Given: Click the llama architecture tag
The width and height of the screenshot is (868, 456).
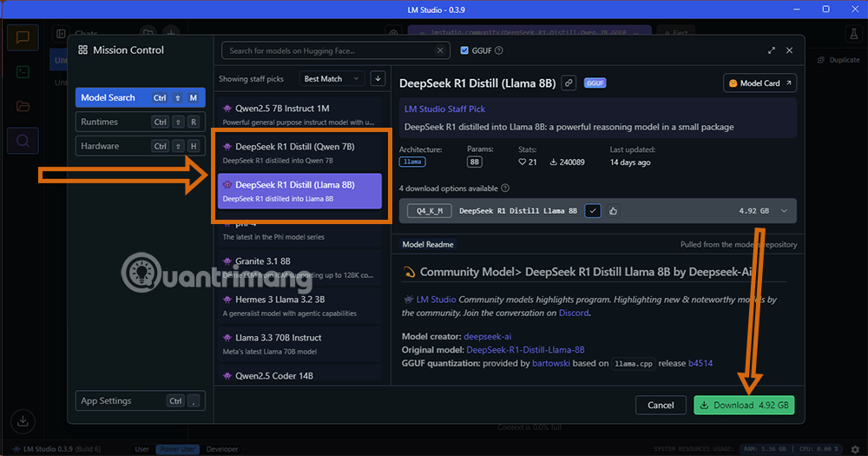Looking at the screenshot, I should pos(411,162).
